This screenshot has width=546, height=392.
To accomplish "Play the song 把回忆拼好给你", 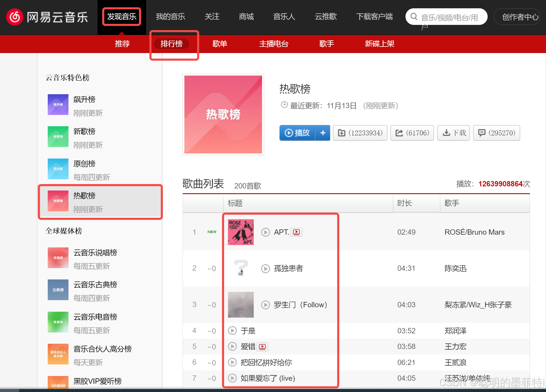I will tap(232, 362).
